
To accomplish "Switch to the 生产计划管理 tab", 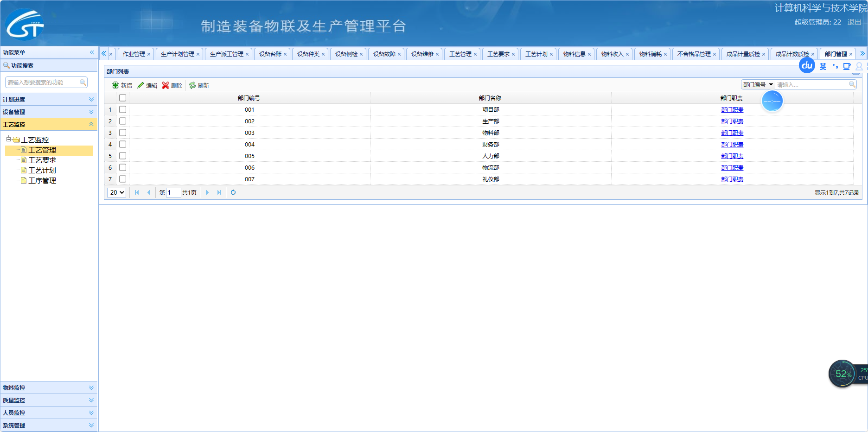I will tap(178, 54).
